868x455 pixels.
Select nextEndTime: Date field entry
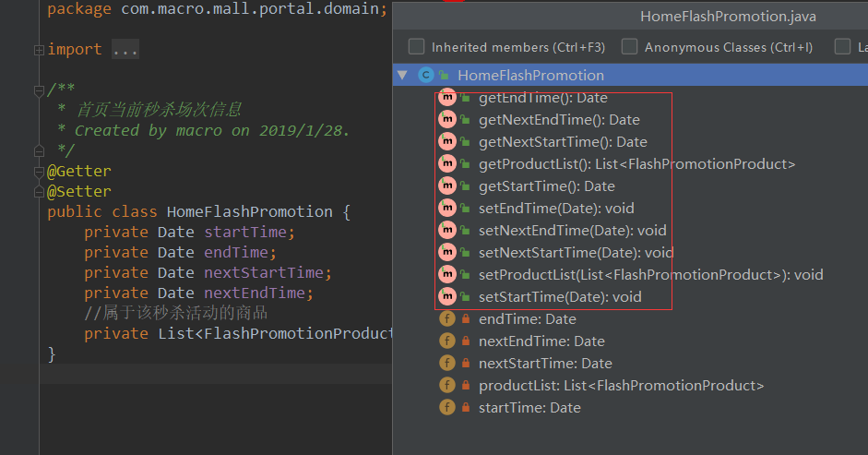point(542,341)
